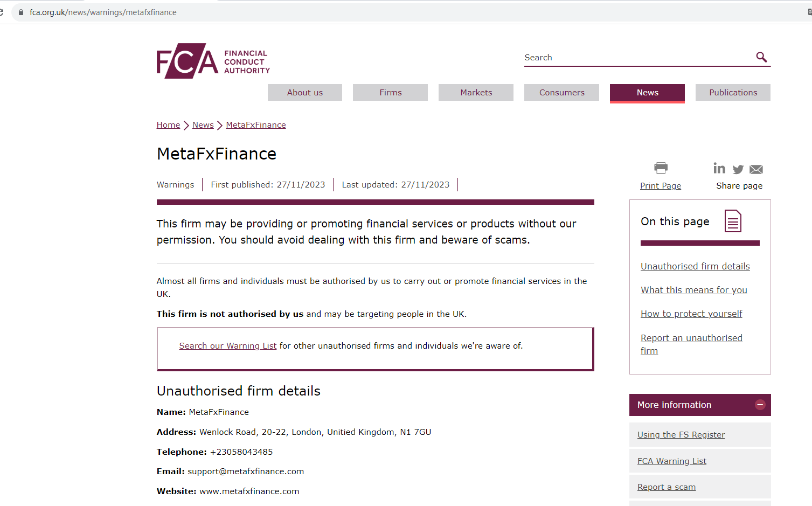The height and width of the screenshot is (506, 812).
Task: Click the Print Page link
Action: (x=660, y=186)
